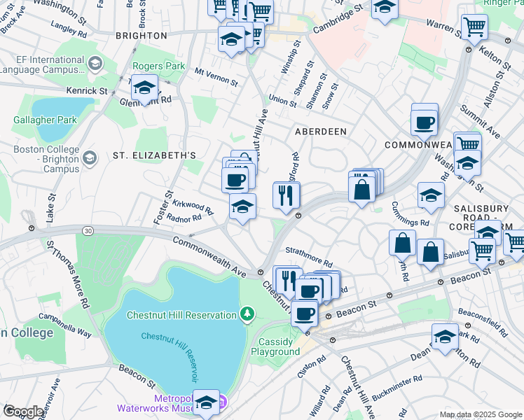
Task: Select the school marker below Brighton center
Action: tap(231, 39)
